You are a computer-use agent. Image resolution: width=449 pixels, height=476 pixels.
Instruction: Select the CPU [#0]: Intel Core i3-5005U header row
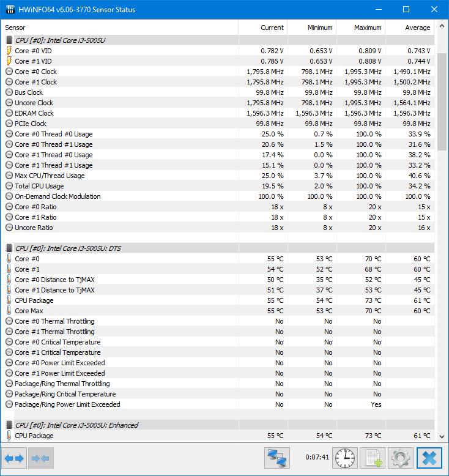[218, 40]
